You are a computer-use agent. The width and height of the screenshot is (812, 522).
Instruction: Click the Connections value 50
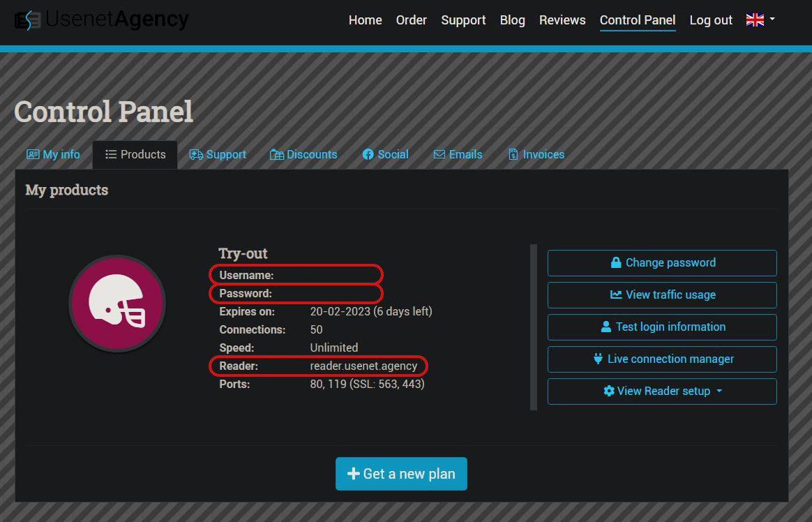(x=316, y=330)
